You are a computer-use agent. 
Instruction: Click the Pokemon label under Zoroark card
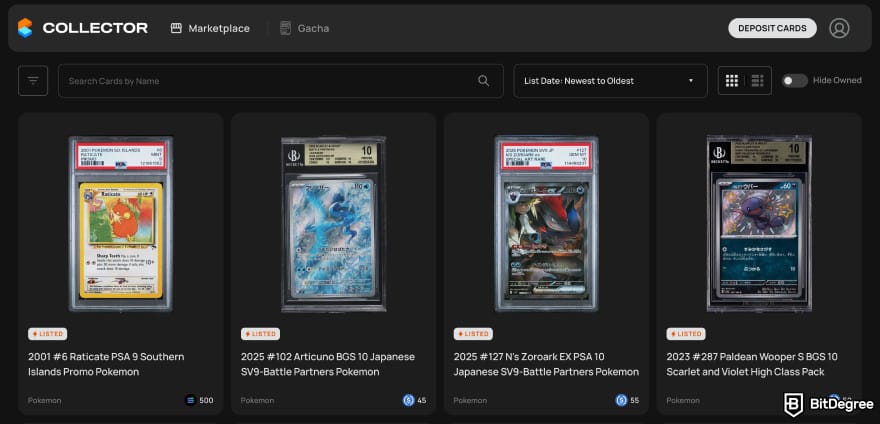(x=470, y=400)
